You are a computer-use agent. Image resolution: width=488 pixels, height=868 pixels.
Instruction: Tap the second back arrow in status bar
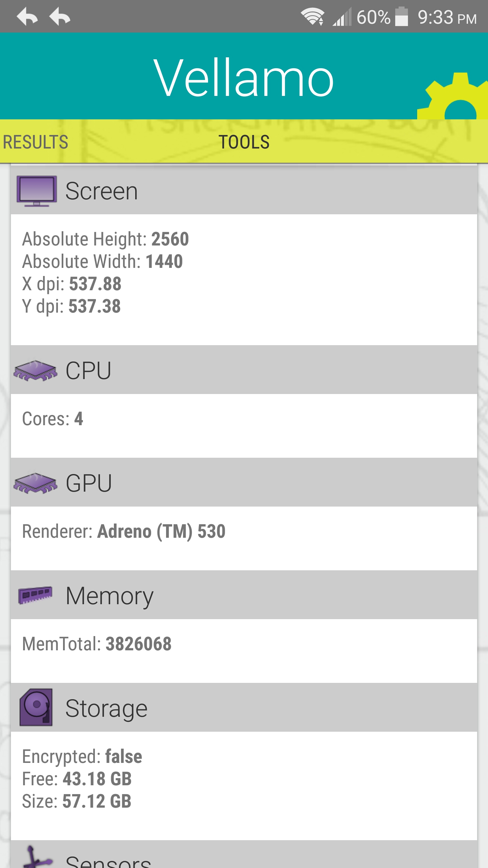coord(60,16)
